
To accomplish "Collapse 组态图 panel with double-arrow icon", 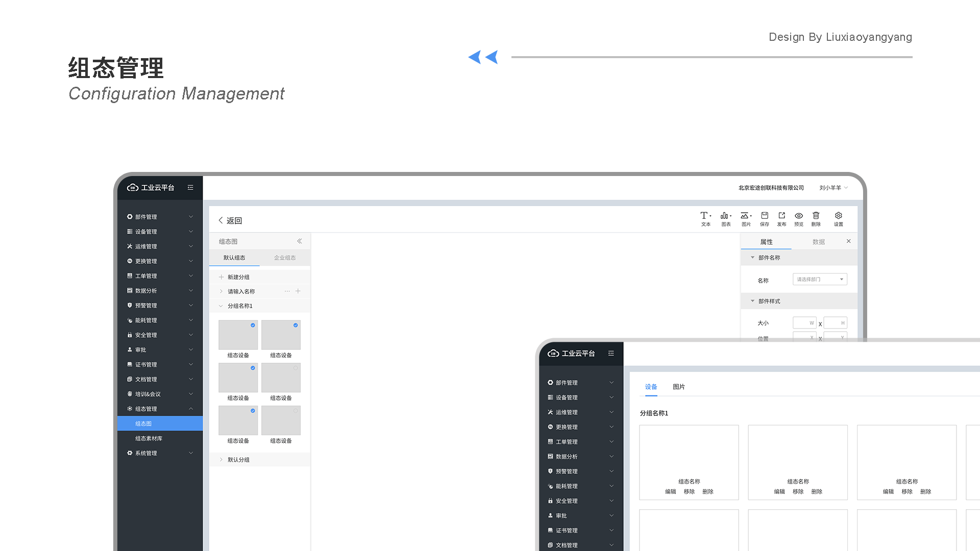I will coord(300,241).
